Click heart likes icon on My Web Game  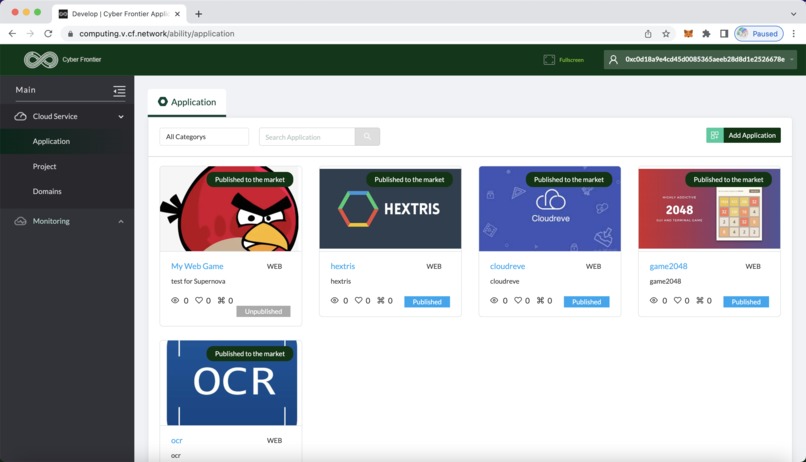pyautogui.click(x=198, y=300)
